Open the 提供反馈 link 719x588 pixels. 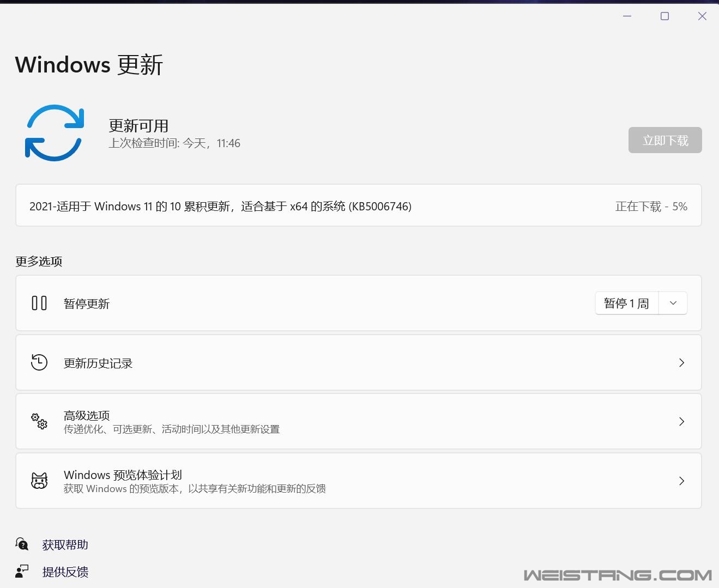(65, 572)
